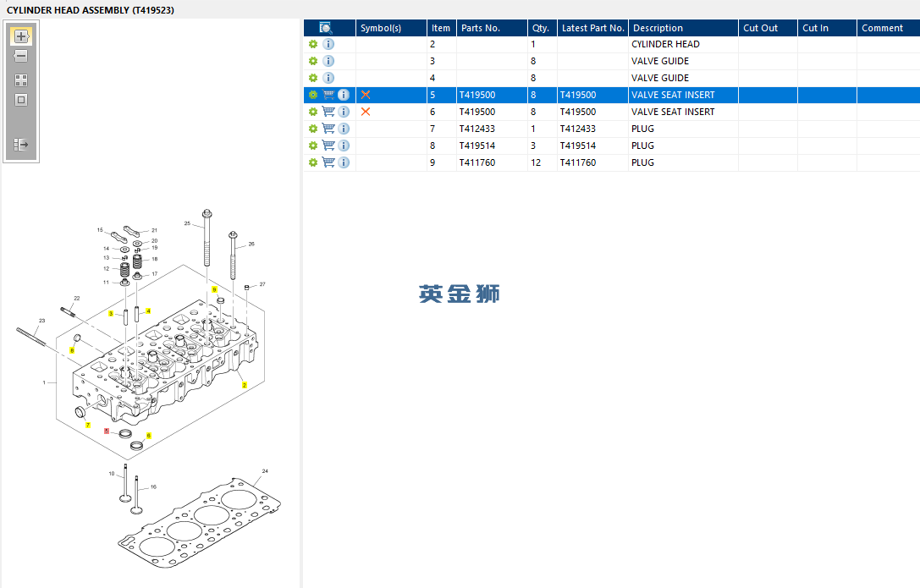Open info for PLUG T419514

(344, 146)
